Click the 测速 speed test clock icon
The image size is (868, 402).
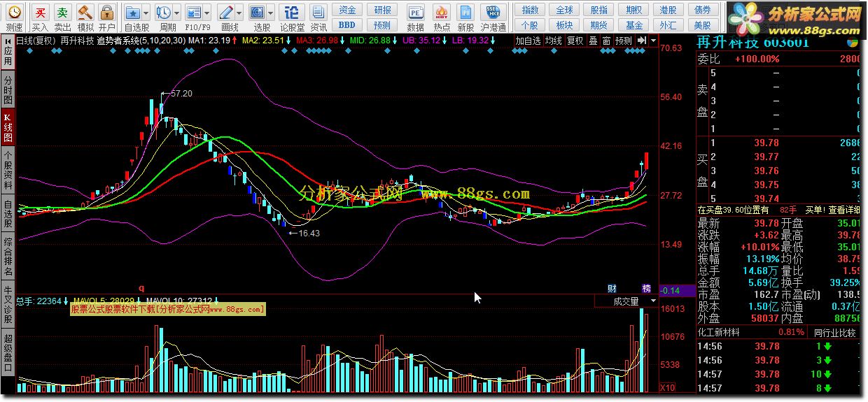pyautogui.click(x=15, y=13)
